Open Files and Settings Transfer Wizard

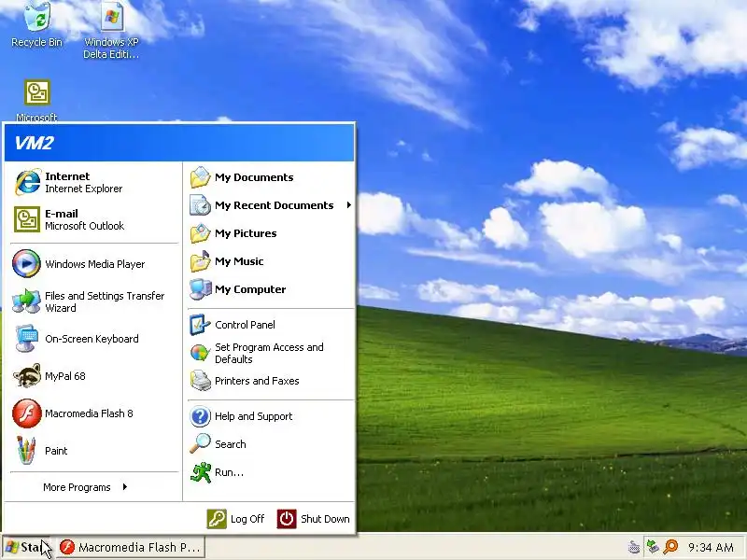click(x=93, y=301)
